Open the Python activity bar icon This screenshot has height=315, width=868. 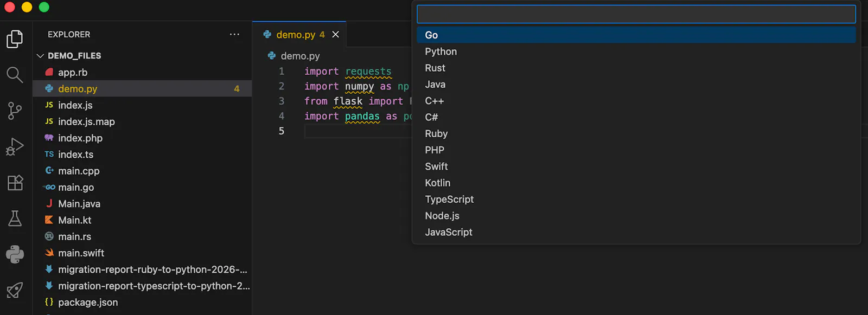15,254
